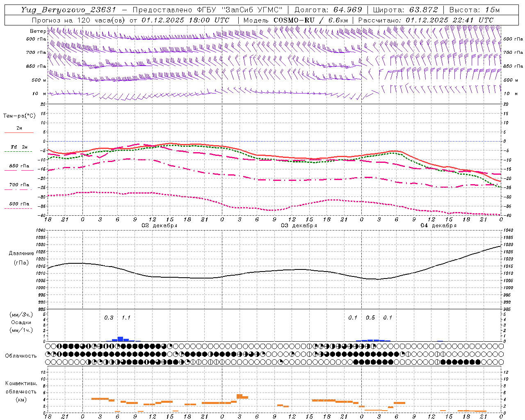Select the start time 01.12.2025 18:00 UTC
The height and width of the screenshot is (420, 525).
[185, 20]
